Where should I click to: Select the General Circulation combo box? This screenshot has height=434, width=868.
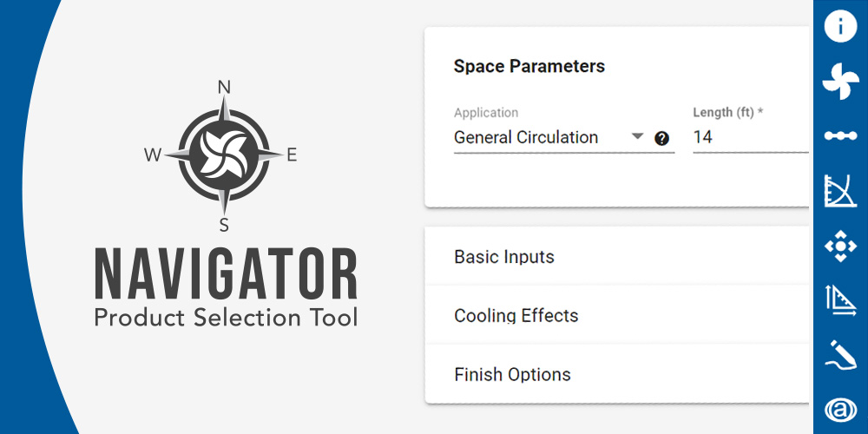[538, 137]
